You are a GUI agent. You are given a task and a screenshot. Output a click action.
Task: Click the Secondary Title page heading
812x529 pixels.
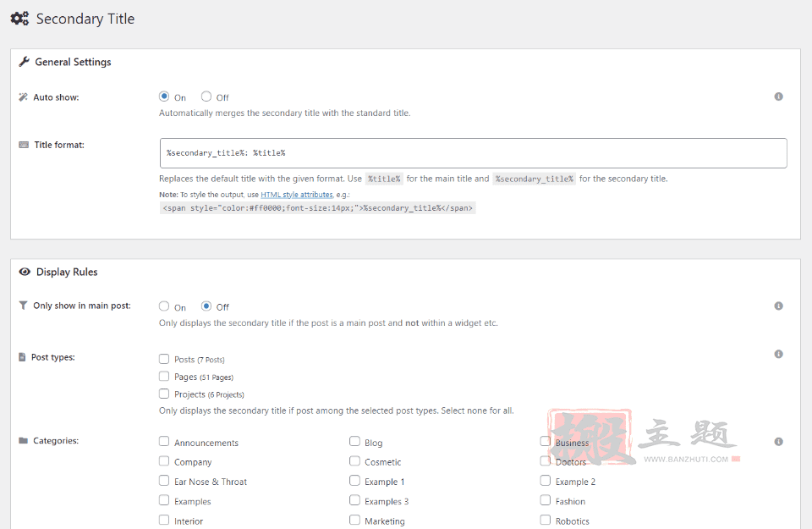coord(85,19)
